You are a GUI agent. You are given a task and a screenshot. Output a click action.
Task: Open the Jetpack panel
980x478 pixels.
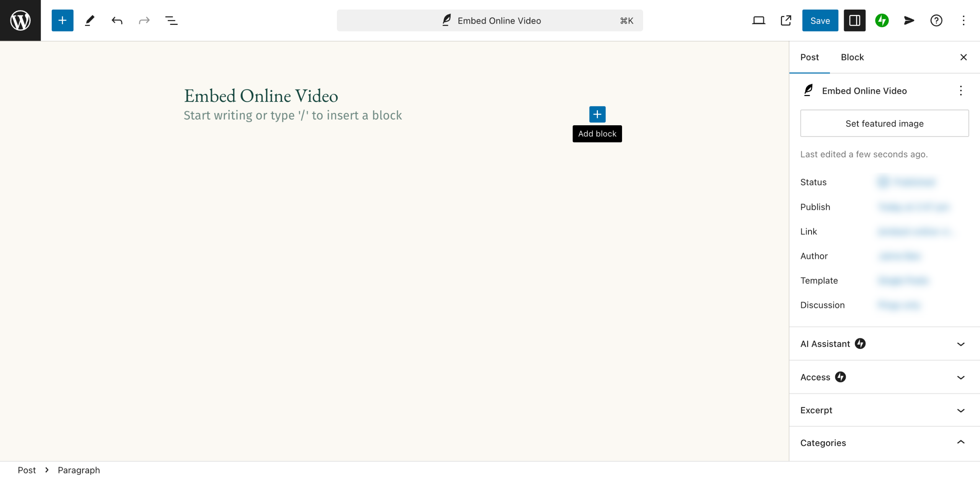click(x=882, y=20)
